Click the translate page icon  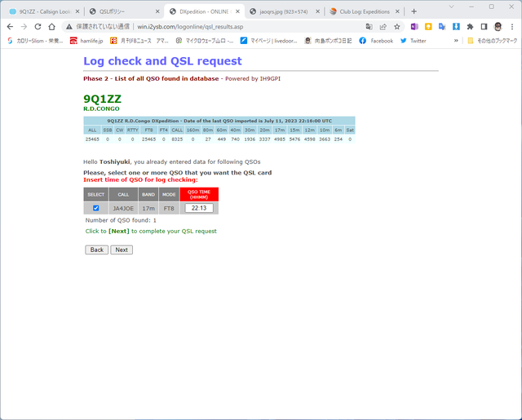click(369, 27)
